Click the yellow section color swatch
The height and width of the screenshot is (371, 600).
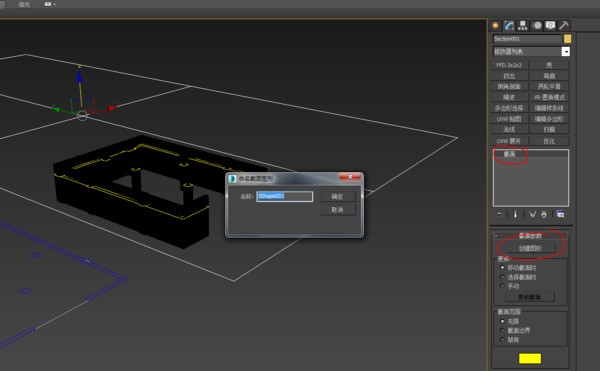[530, 358]
